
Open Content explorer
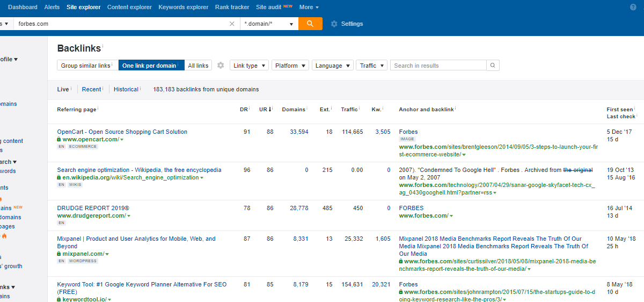(129, 7)
